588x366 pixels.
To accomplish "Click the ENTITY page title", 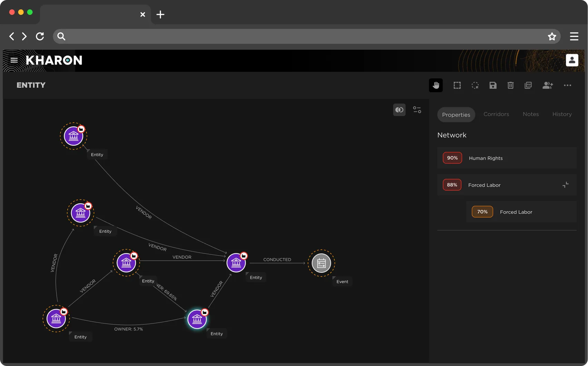I will 31,85.
